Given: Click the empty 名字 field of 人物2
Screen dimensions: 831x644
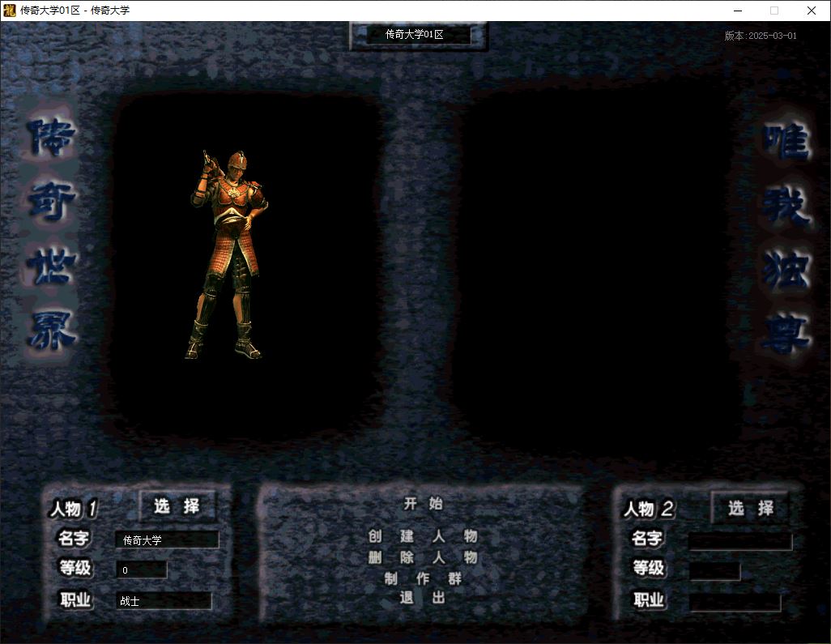Looking at the screenshot, I should (x=739, y=541).
